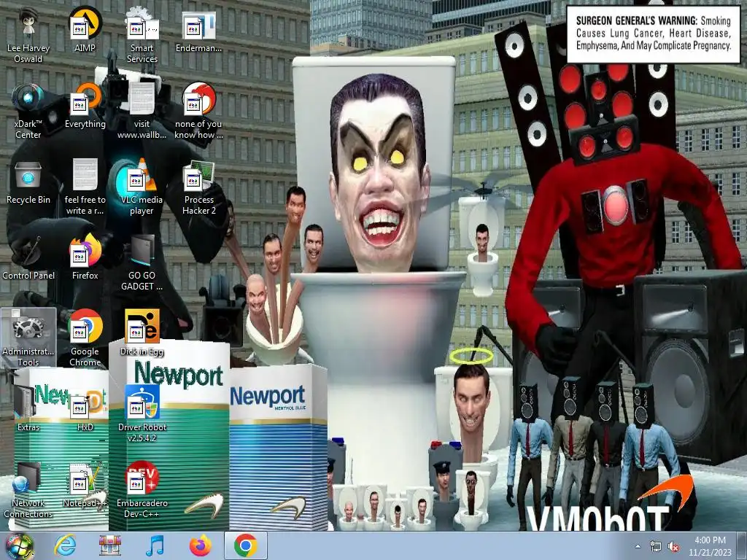Select the Dick in Egg shortcut
Image resolution: width=747 pixels, height=560 pixels.
(x=142, y=333)
